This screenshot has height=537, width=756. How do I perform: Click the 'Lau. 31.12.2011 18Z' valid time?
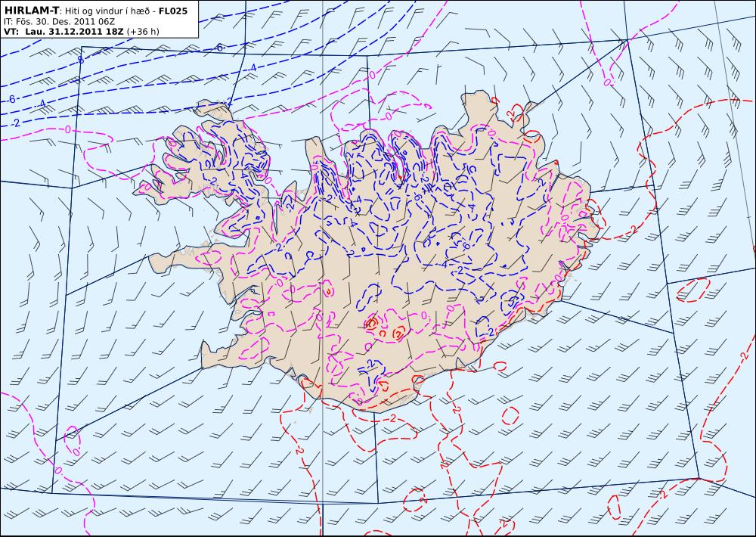pos(74,32)
